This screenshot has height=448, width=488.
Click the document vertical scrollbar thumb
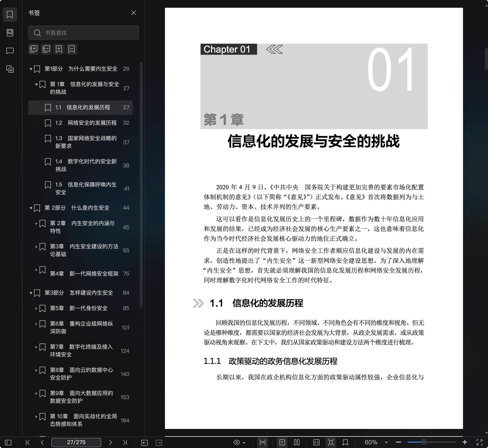pyautogui.click(x=486, y=59)
